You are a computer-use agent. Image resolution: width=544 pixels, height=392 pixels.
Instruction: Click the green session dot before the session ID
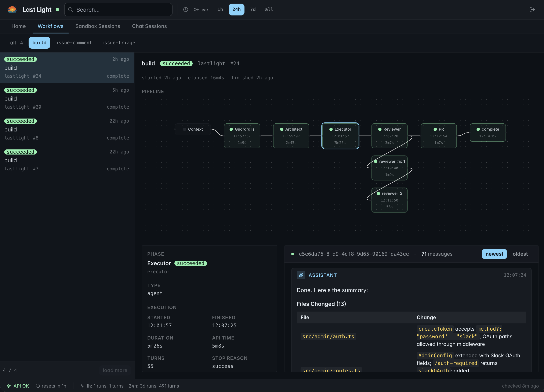[x=292, y=254]
